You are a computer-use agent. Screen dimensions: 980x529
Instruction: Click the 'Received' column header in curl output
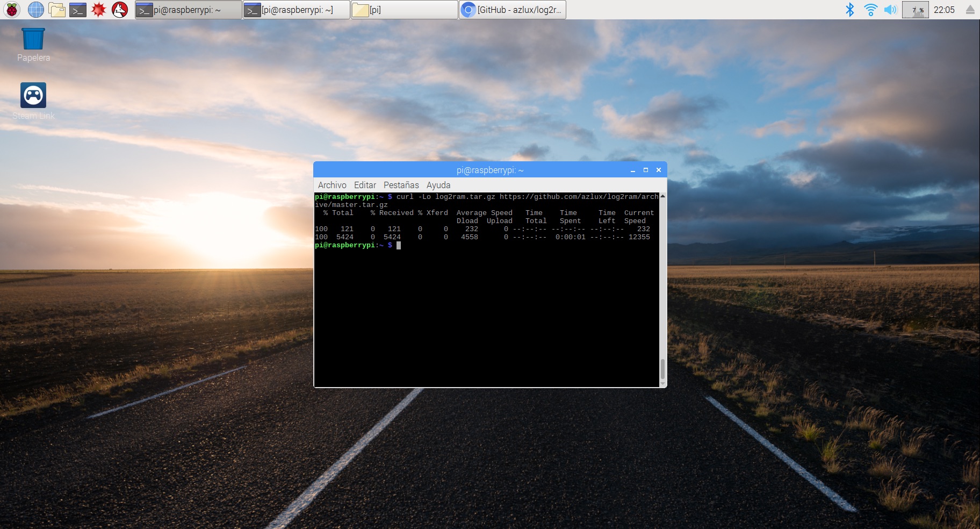(397, 213)
